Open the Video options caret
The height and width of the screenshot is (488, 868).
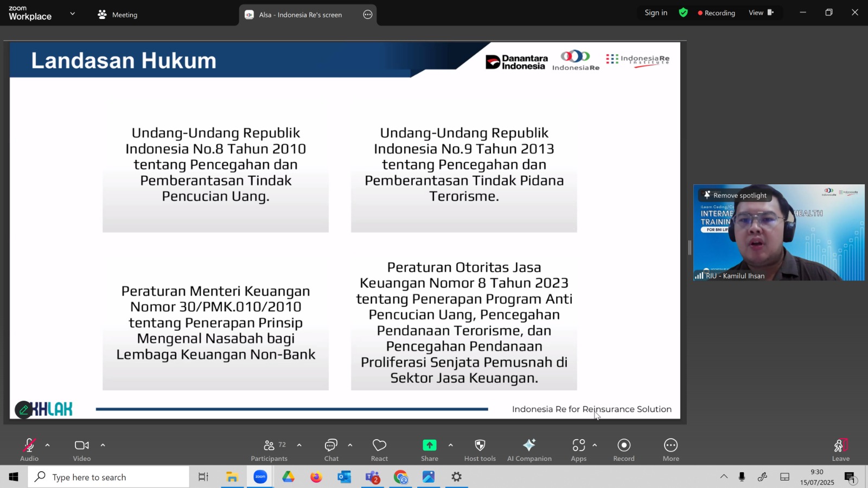103,445
